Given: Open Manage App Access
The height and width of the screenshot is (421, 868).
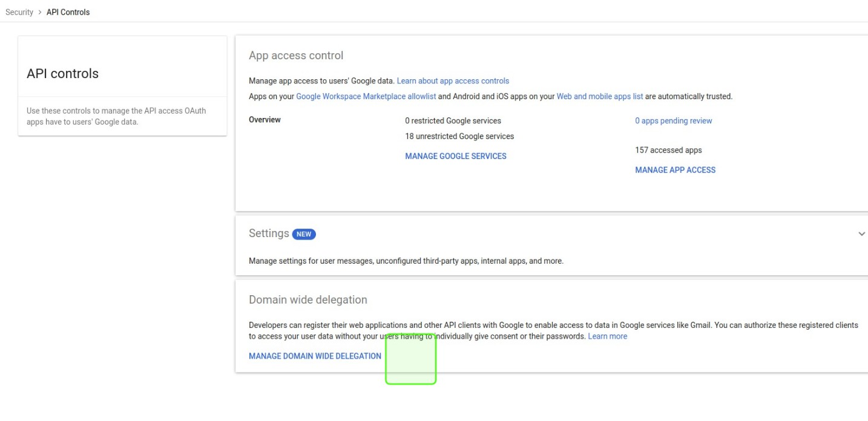Looking at the screenshot, I should [675, 170].
